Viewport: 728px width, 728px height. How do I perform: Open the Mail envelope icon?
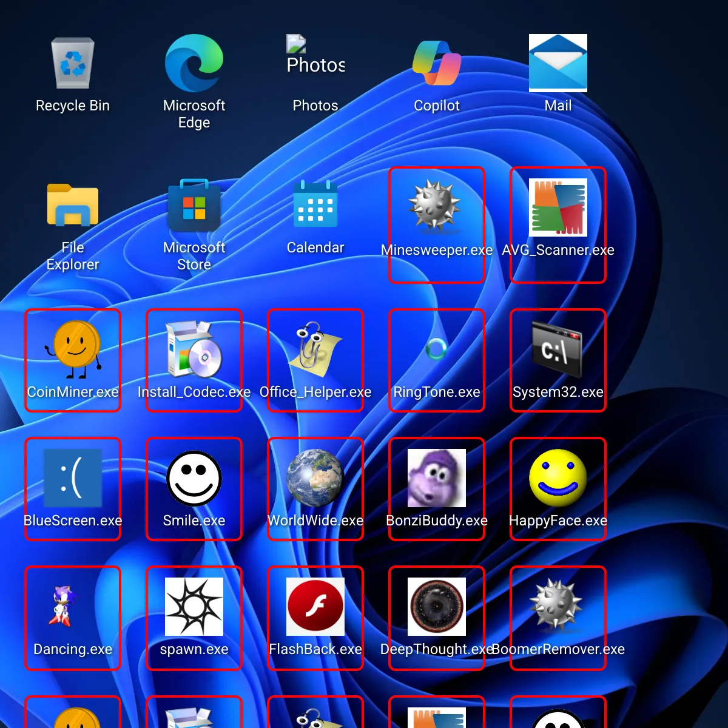tap(558, 63)
